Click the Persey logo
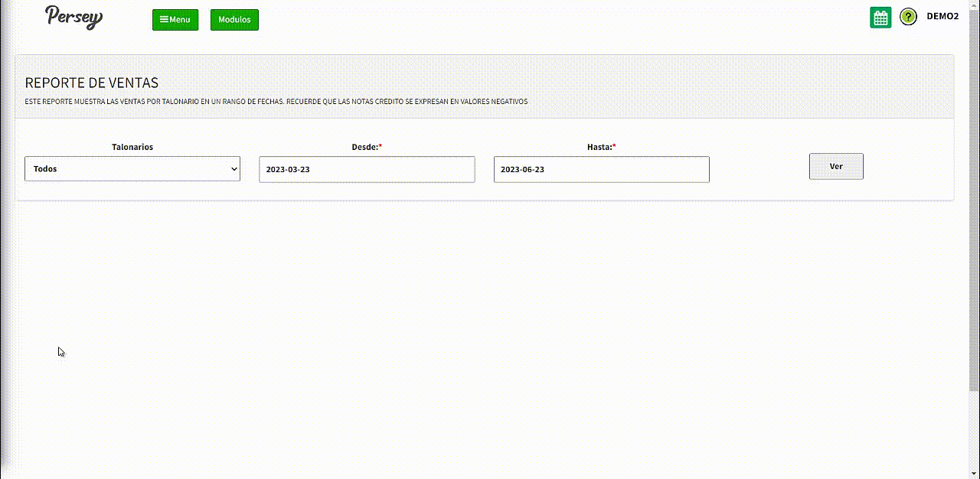Screen dimensions: 980x479 pyautogui.click(x=73, y=18)
